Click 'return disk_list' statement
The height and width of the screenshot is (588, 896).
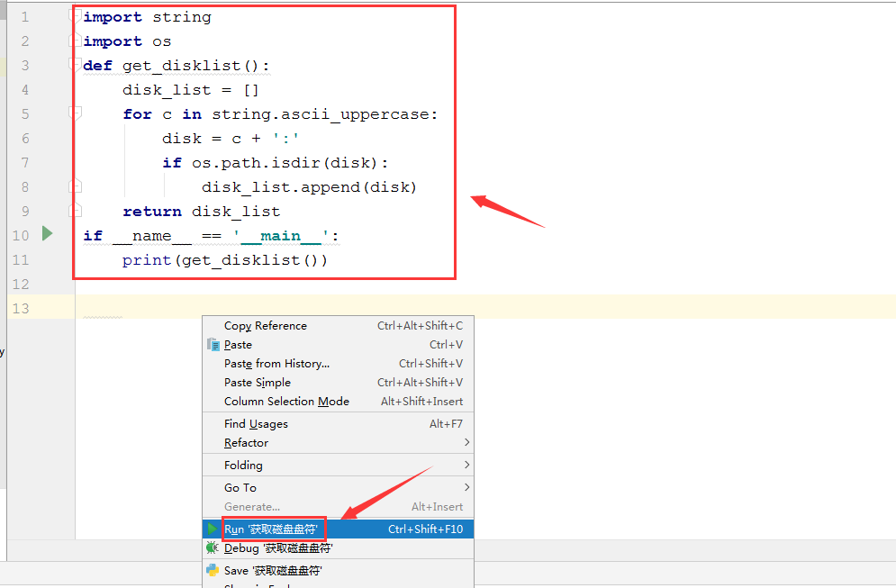tap(201, 212)
